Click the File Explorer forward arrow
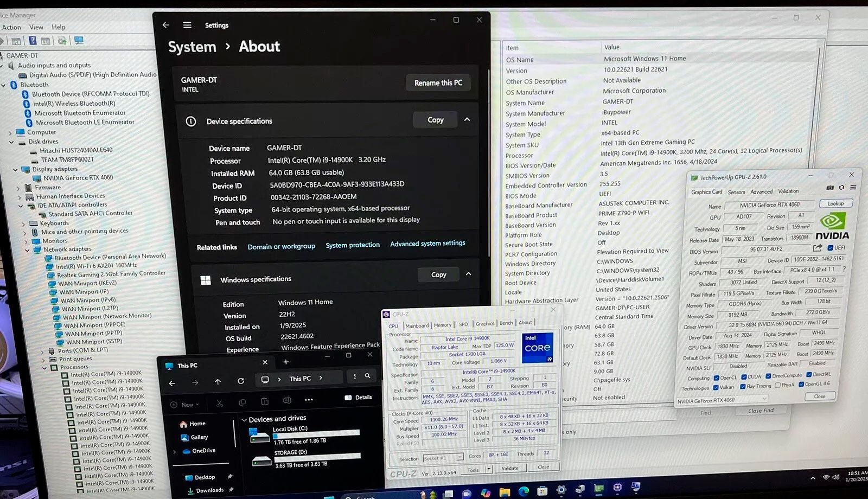Image resolution: width=868 pixels, height=499 pixels. tap(195, 382)
